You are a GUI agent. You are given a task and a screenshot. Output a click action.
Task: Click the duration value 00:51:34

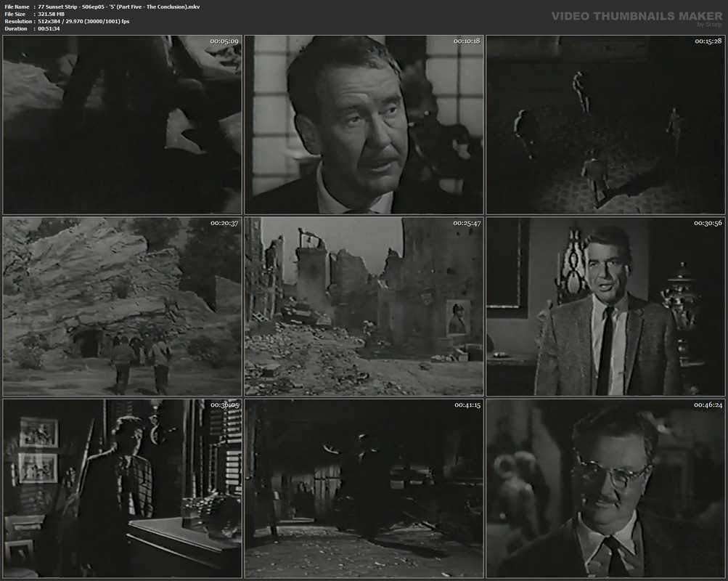pos(49,29)
